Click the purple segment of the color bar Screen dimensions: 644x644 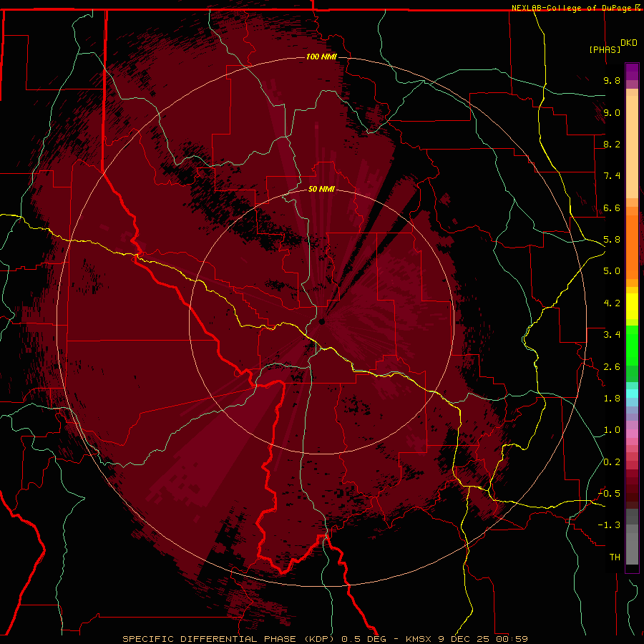coord(632,72)
